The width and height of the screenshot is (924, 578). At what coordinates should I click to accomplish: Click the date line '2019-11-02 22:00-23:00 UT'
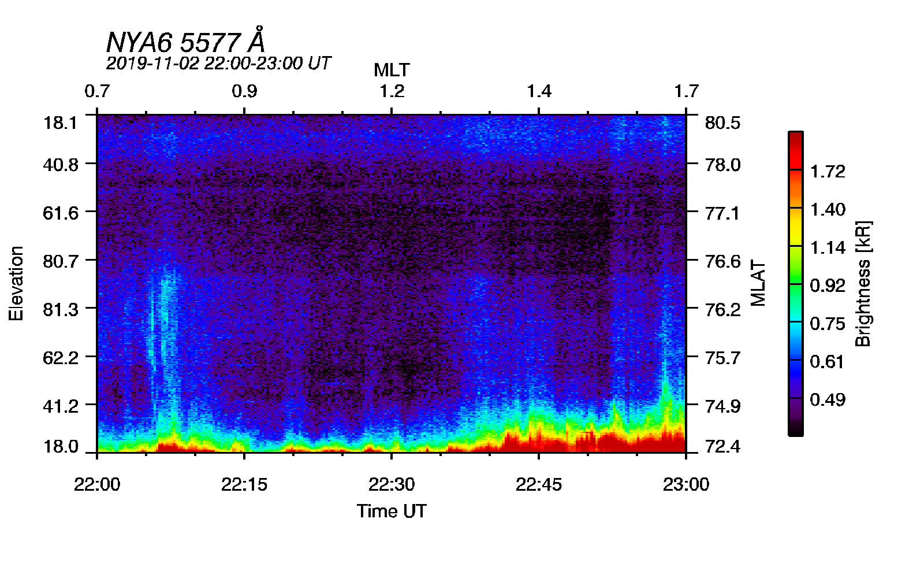(x=218, y=63)
